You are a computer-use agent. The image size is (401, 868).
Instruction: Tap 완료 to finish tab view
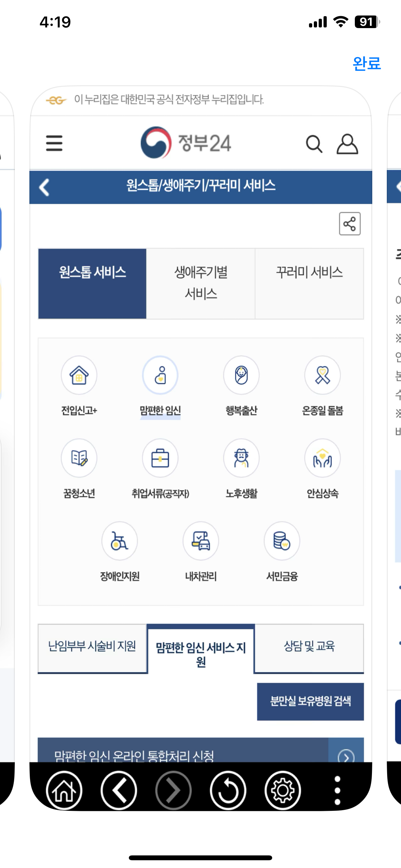pos(367,63)
